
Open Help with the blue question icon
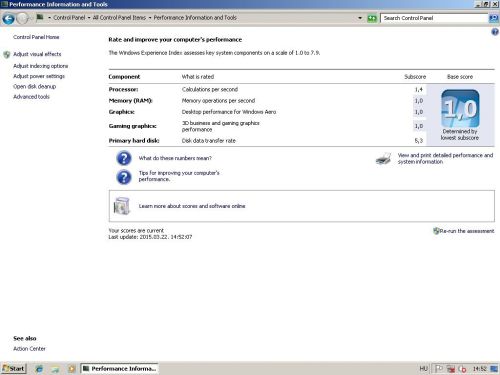pos(495,32)
